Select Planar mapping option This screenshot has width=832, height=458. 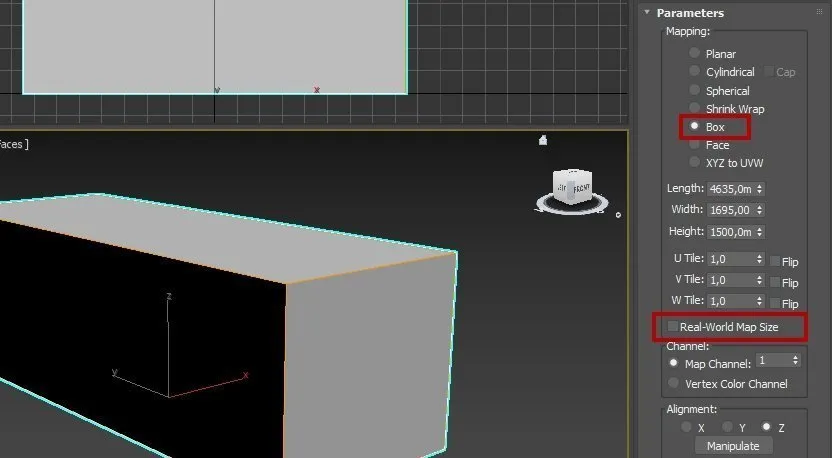click(x=695, y=54)
